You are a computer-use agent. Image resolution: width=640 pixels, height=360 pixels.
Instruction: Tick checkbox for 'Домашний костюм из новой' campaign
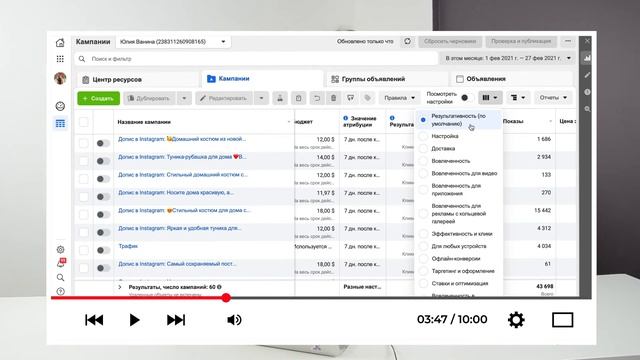84,143
